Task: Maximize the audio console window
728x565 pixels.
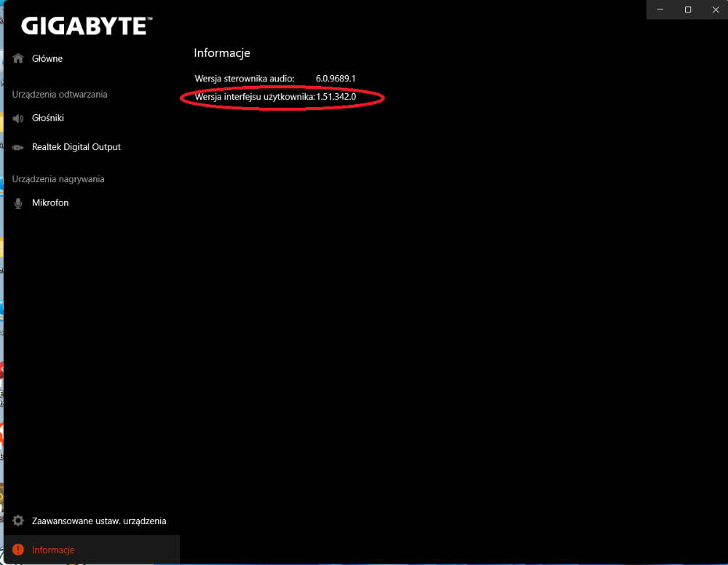Action: (x=687, y=9)
